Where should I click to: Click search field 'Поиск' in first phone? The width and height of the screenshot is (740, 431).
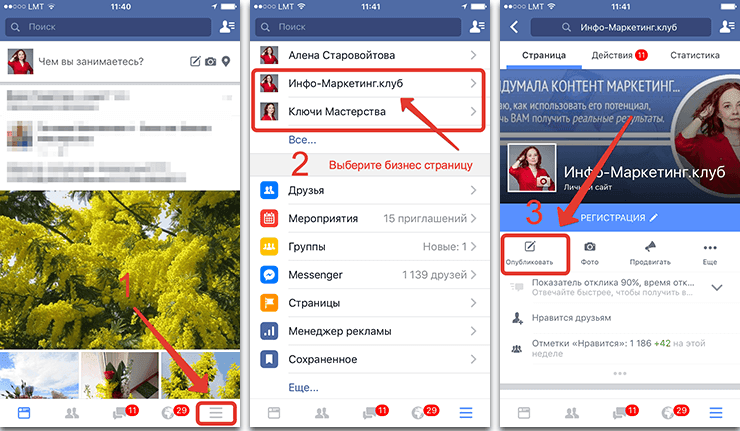point(108,27)
